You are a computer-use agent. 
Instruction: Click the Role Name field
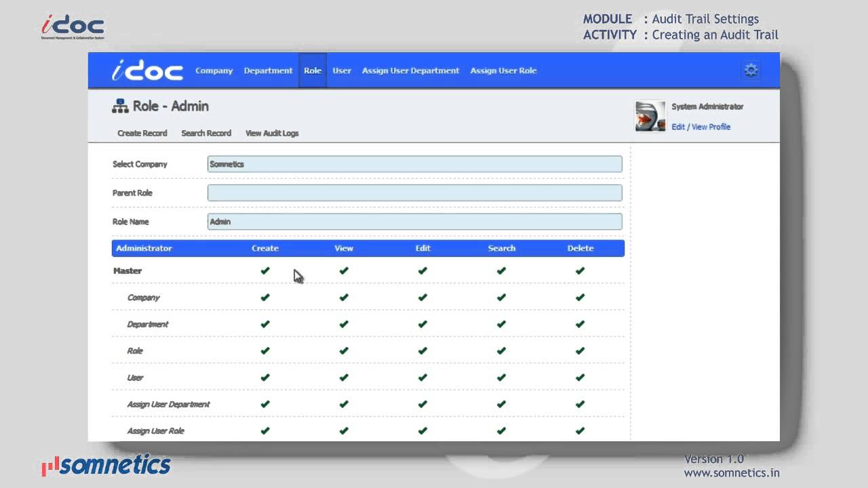(414, 222)
